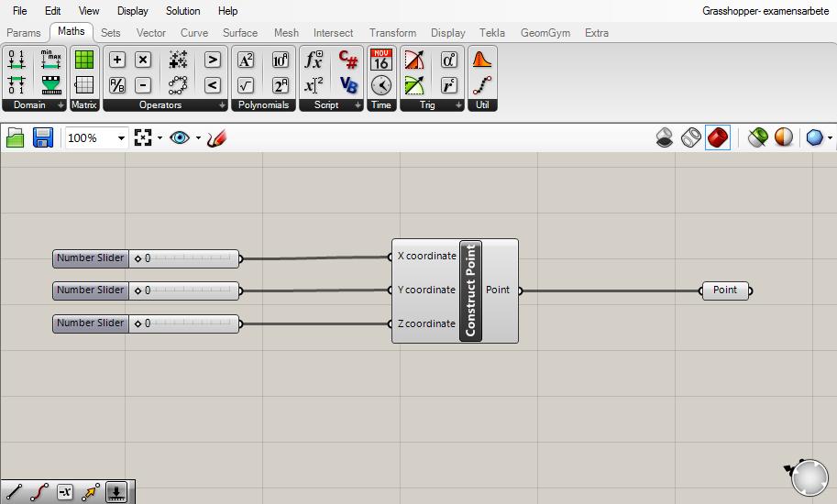Select the Subtraction (−) operator
The image size is (837, 504).
tap(142, 85)
